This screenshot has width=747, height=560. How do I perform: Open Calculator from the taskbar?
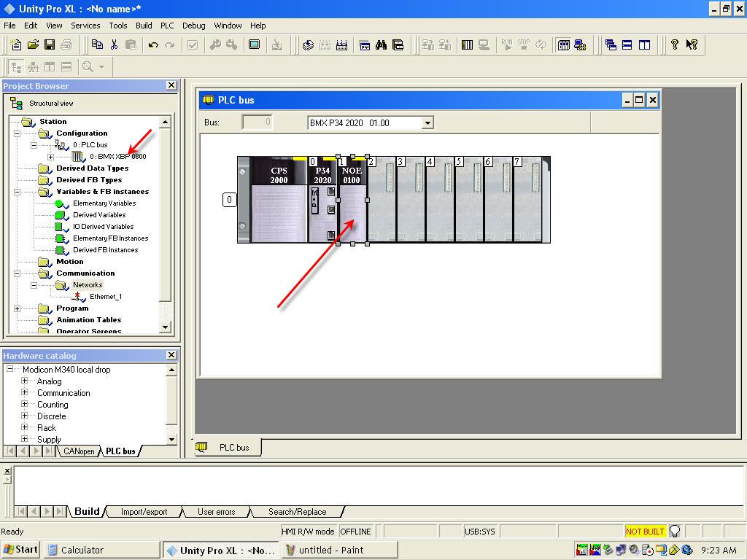(x=102, y=550)
